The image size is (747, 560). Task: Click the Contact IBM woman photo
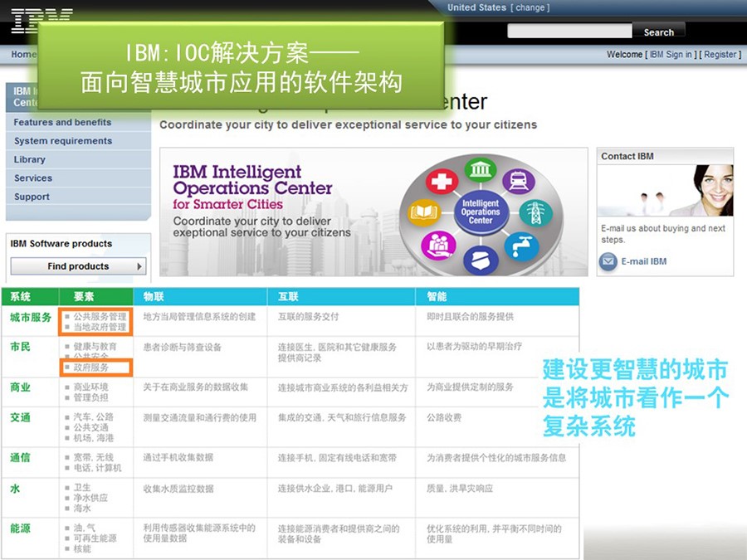(x=665, y=191)
